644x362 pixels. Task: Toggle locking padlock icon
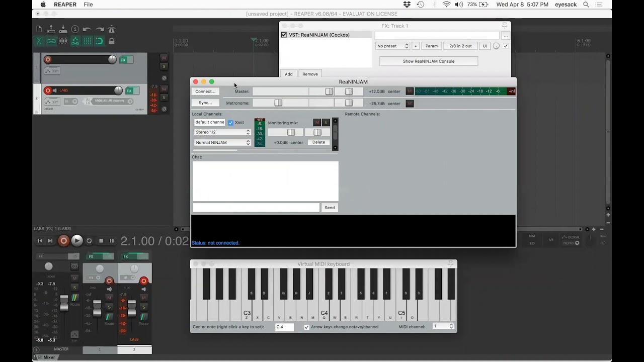112,41
